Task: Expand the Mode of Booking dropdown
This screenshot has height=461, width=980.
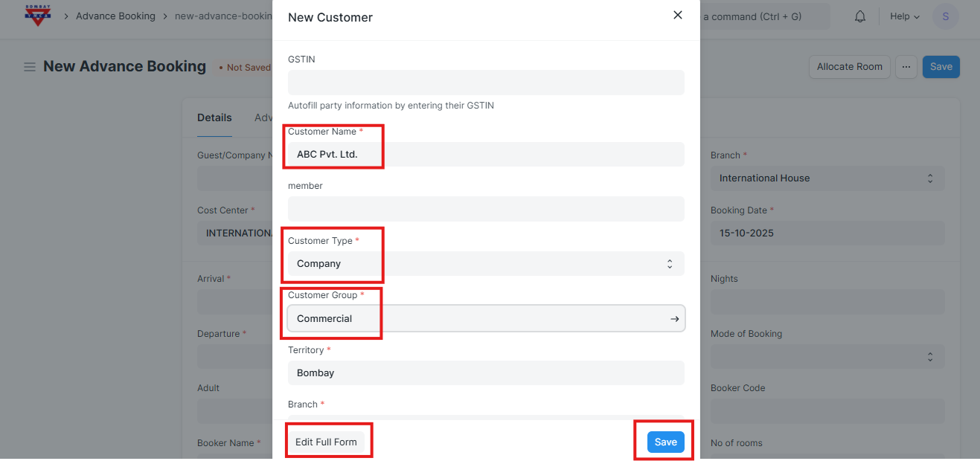Action: pos(827,356)
